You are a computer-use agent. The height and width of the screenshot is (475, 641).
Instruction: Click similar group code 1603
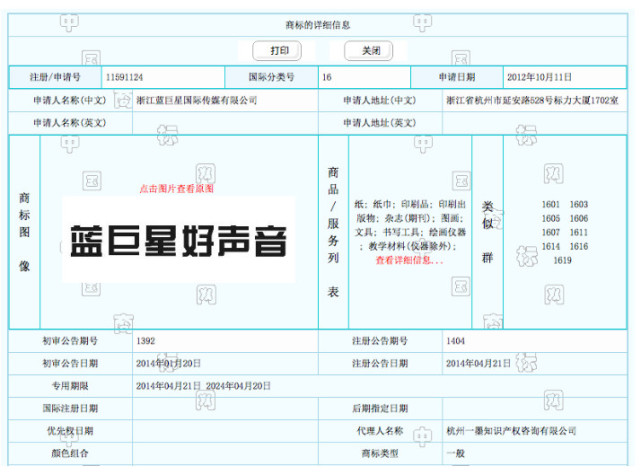click(x=579, y=204)
